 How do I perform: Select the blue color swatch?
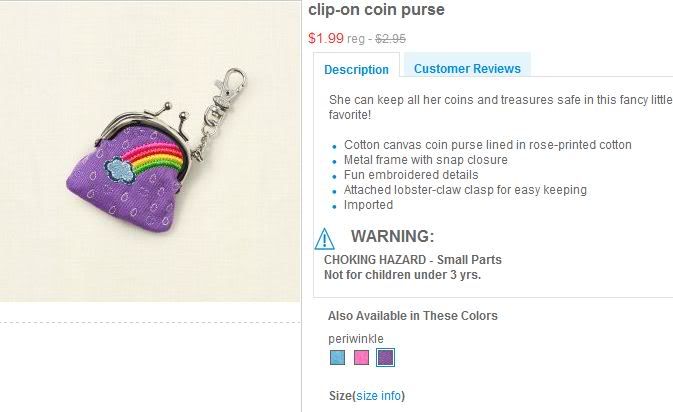(338, 357)
